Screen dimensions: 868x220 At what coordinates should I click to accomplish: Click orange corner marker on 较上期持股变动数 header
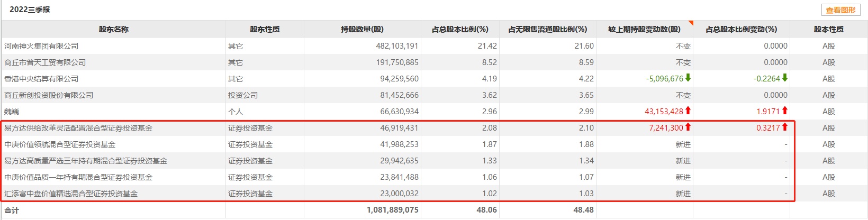(x=690, y=23)
